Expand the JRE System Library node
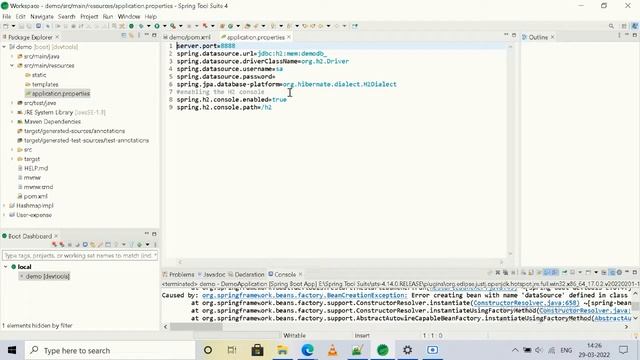The width and height of the screenshot is (640, 360). tap(12, 112)
